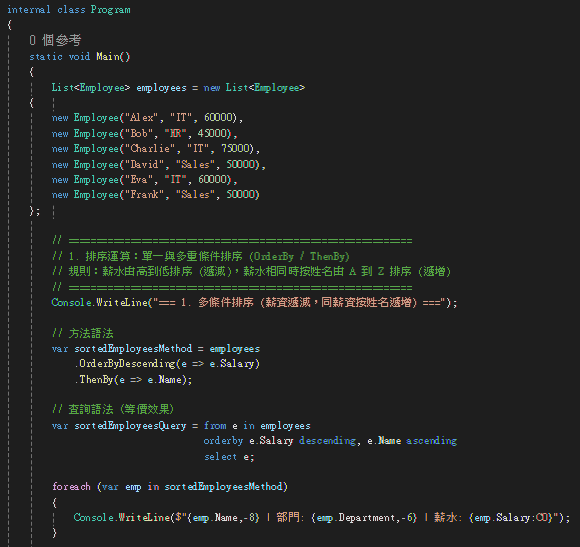Image resolution: width=580 pixels, height=547 pixels.
Task: Click the 'descending' keyword
Action: [327, 441]
